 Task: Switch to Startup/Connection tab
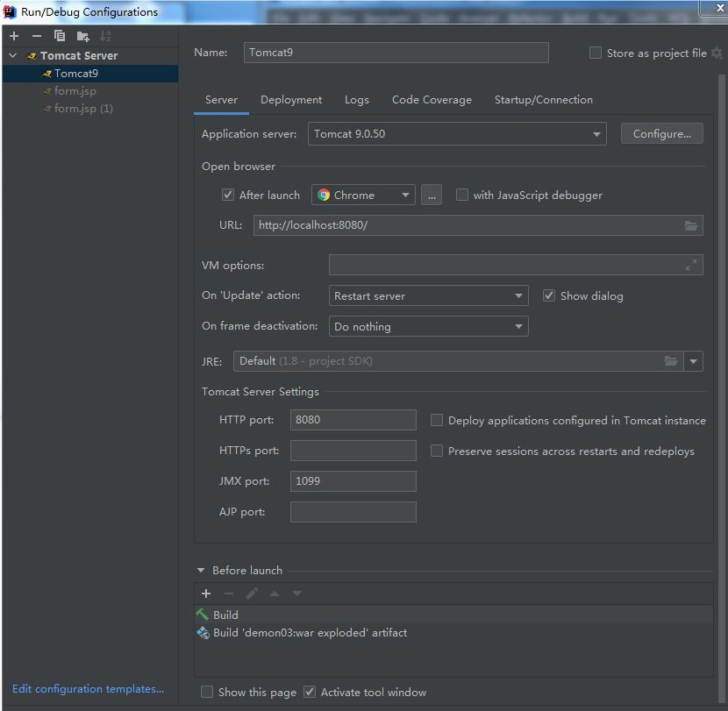pos(543,100)
